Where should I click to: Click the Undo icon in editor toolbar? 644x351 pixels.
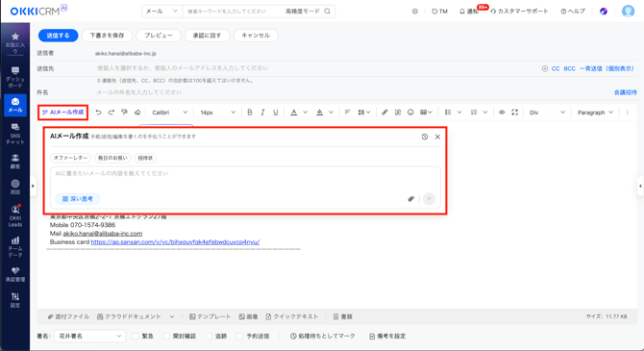98,113
